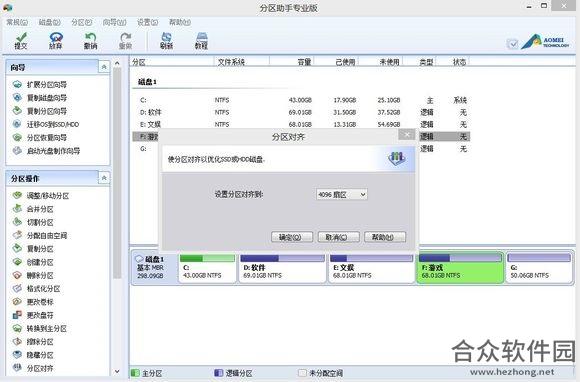Image resolution: width=580 pixels, height=382 pixels.
Task: Click the 帮助 button in the dialog
Action: point(385,237)
